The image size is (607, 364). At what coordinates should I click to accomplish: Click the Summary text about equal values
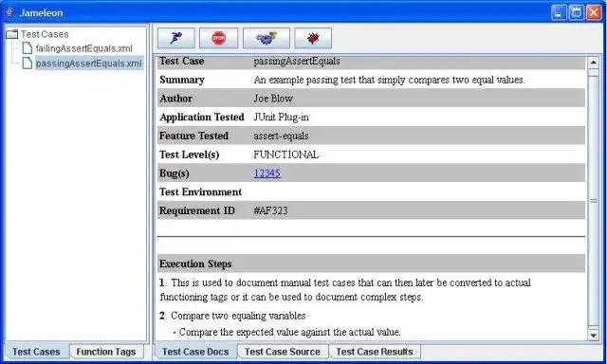coord(390,80)
